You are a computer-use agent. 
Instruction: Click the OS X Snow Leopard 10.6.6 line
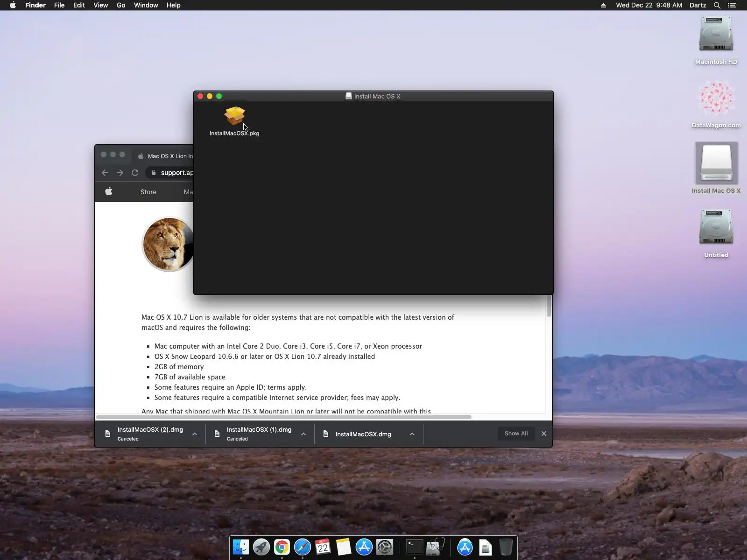[x=265, y=357]
